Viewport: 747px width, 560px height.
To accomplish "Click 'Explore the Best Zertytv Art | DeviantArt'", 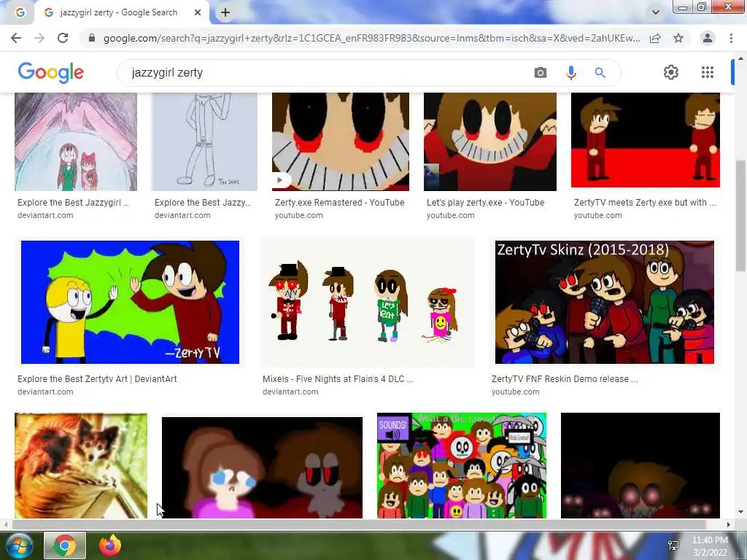I will tap(97, 379).
